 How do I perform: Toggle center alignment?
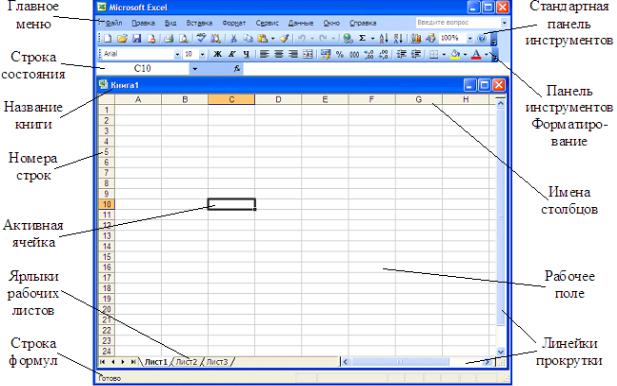pos(279,54)
